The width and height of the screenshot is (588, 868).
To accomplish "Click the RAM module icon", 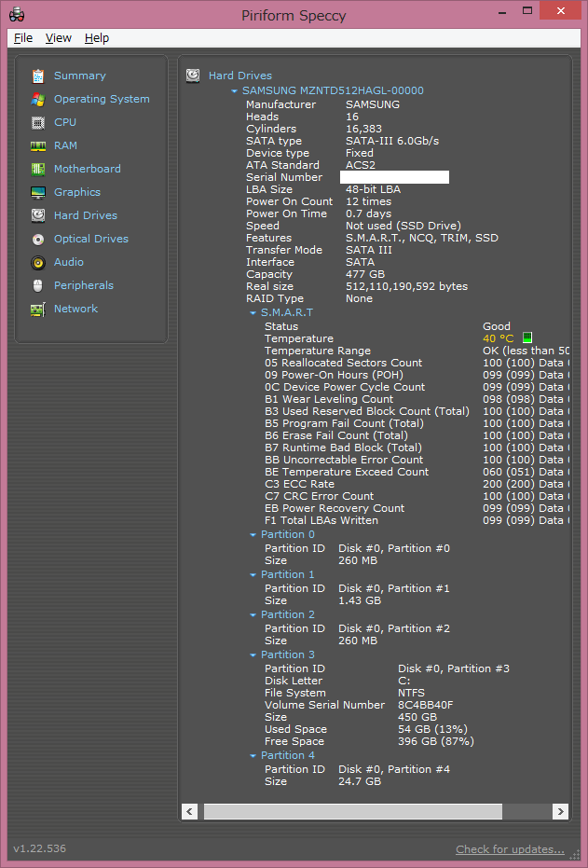I will point(37,145).
